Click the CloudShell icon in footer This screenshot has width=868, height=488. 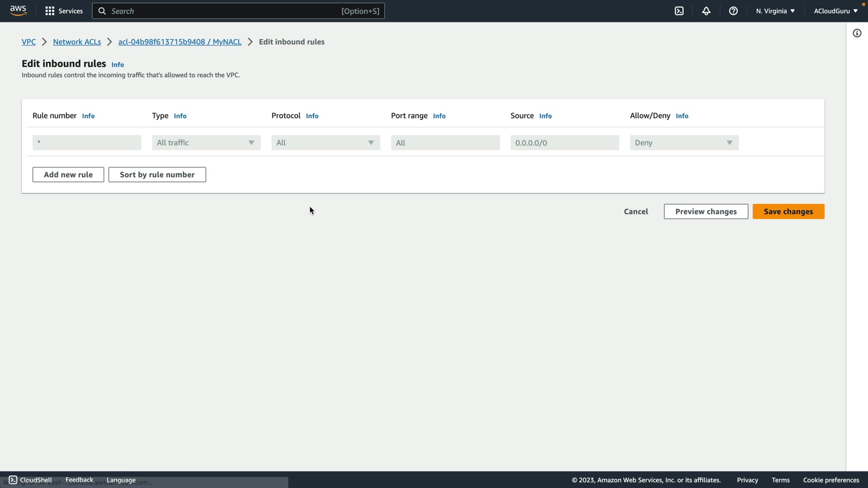(13, 480)
